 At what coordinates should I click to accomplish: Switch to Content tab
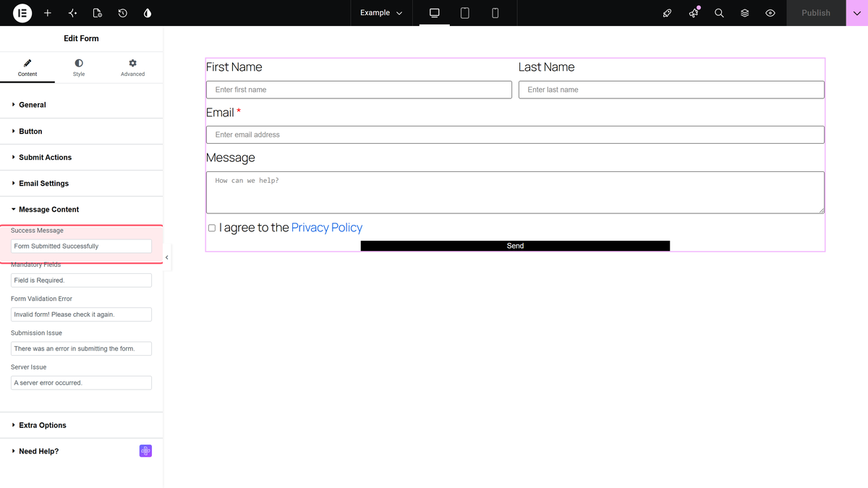coord(27,68)
